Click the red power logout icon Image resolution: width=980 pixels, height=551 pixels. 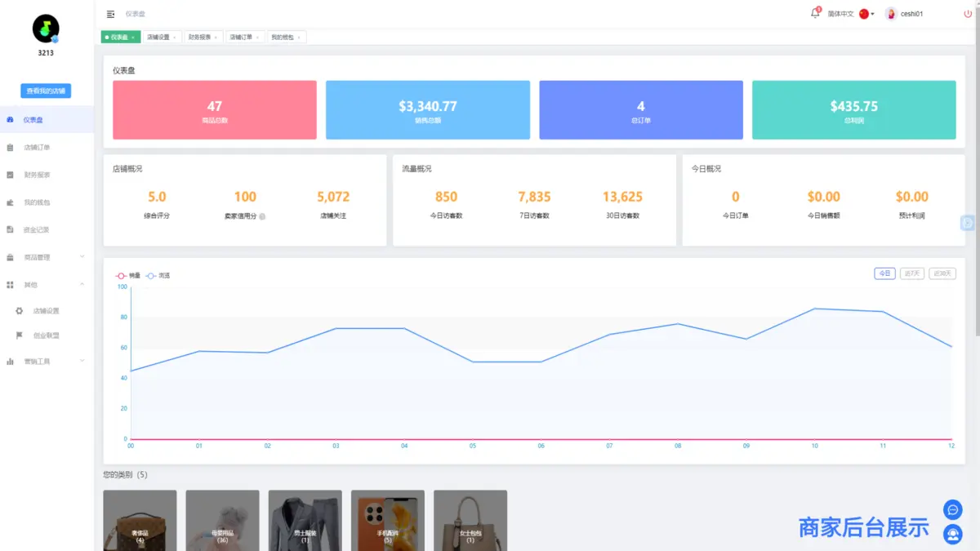pyautogui.click(x=968, y=14)
